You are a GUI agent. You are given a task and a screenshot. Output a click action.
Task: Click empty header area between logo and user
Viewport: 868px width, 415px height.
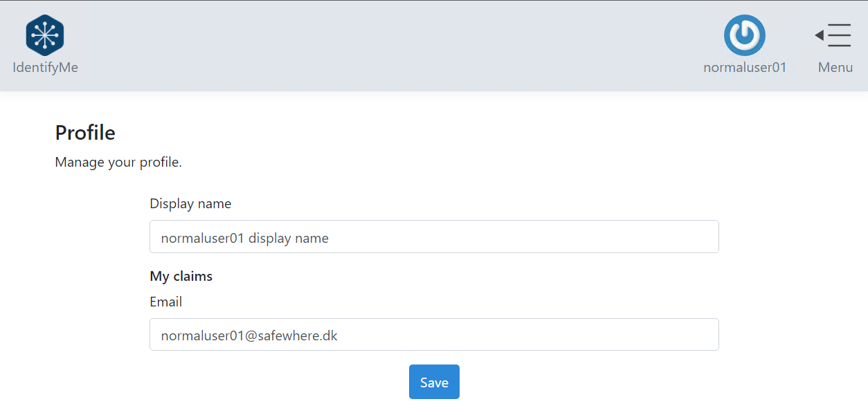(388, 46)
